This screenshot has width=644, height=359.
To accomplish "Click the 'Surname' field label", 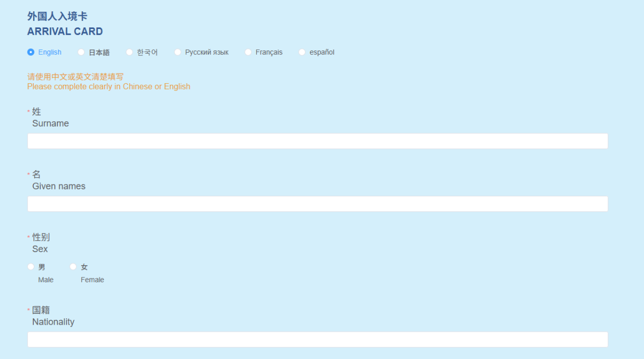I will tap(50, 123).
